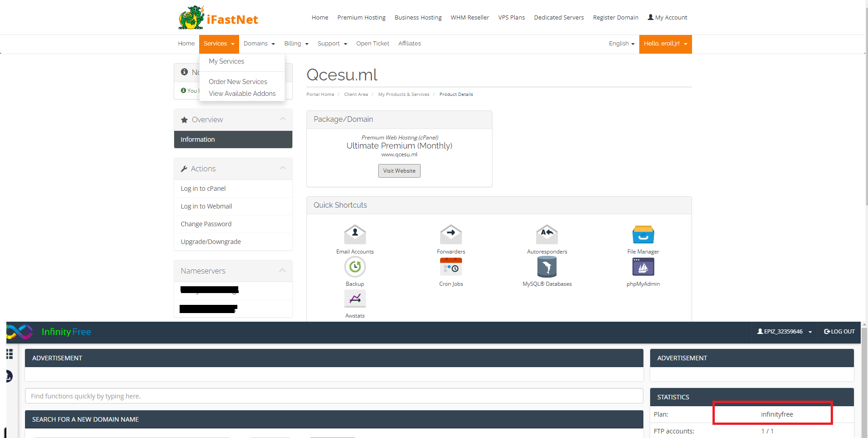Click the grid icon in InfinityFree sidebar

click(x=10, y=354)
